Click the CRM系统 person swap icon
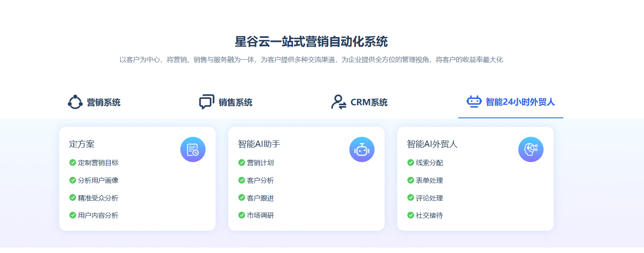 coord(338,102)
